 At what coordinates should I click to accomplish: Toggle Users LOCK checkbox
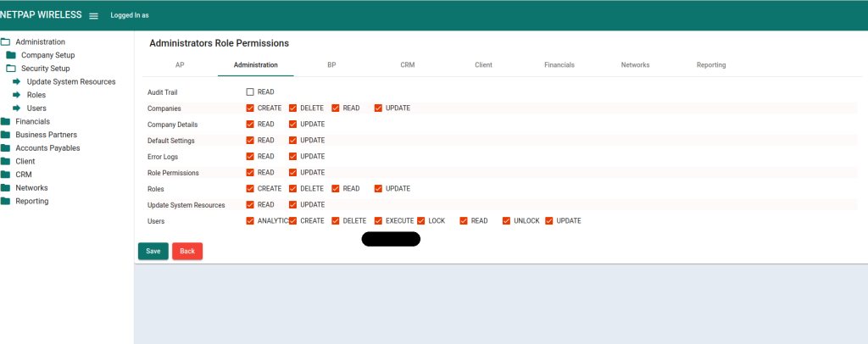coord(421,220)
